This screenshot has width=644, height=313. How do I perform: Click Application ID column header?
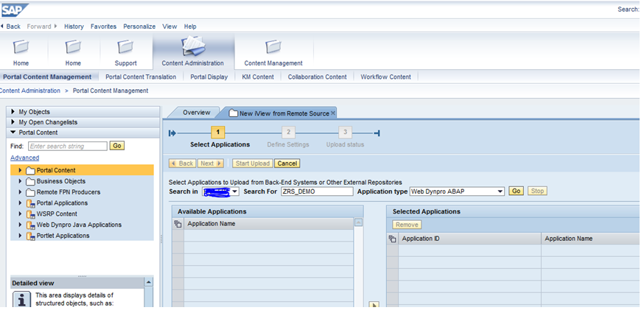point(470,239)
